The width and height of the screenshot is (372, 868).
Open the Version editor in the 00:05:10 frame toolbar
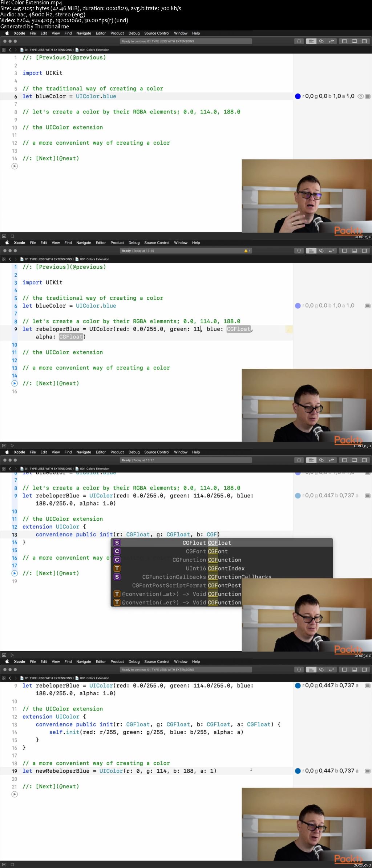click(331, 460)
